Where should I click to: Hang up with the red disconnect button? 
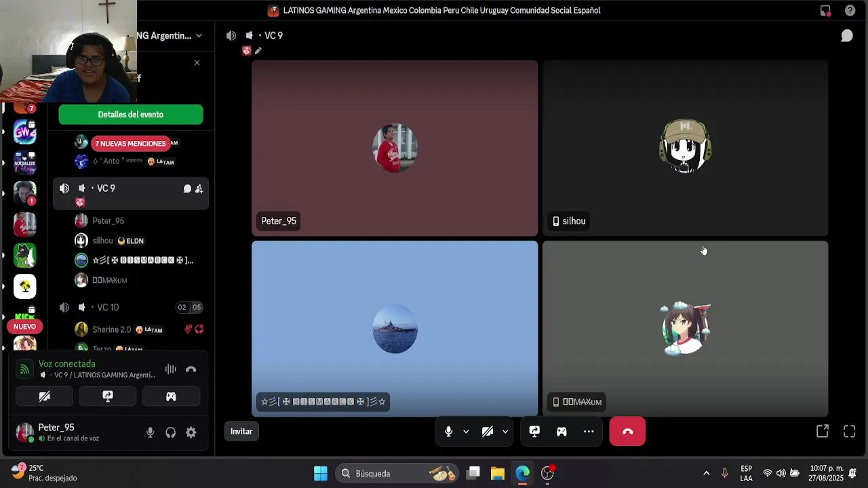click(627, 431)
